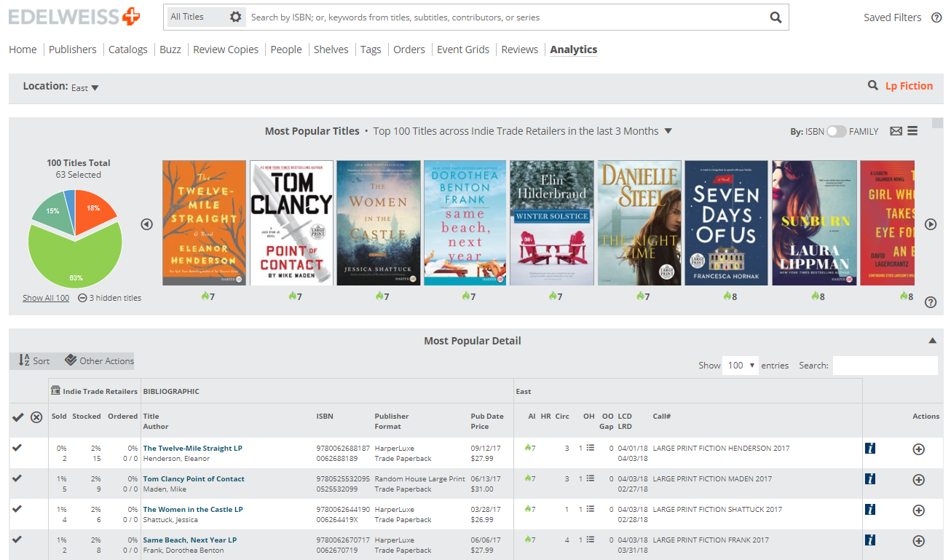Open help icon below the carousel

931,302
